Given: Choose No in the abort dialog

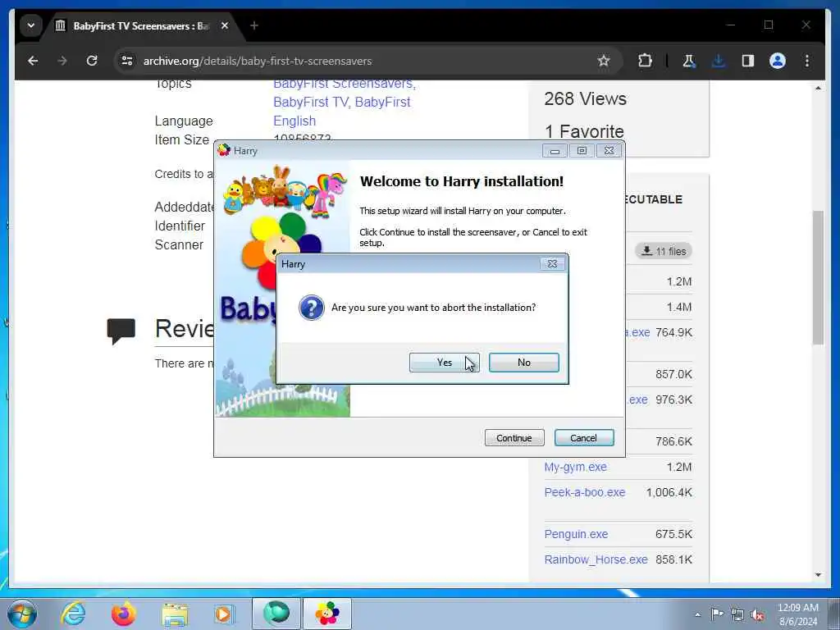Looking at the screenshot, I should 524,363.
